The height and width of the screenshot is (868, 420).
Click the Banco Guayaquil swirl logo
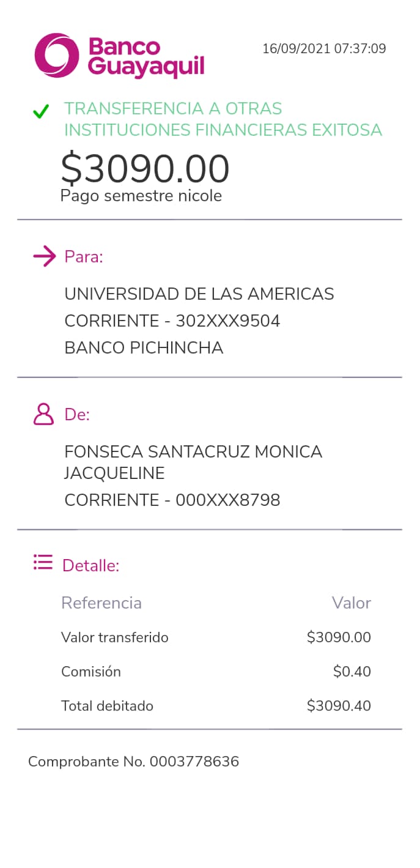coord(57,56)
